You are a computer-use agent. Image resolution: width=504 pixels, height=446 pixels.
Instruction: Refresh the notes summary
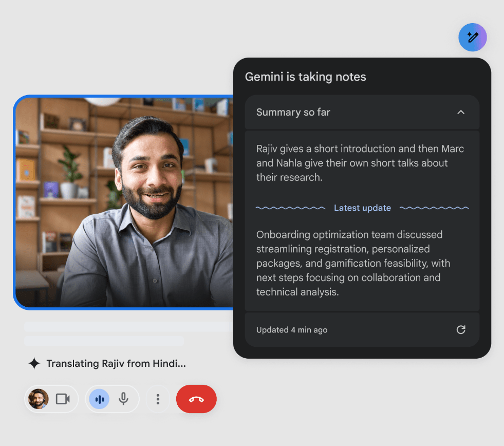(x=461, y=329)
